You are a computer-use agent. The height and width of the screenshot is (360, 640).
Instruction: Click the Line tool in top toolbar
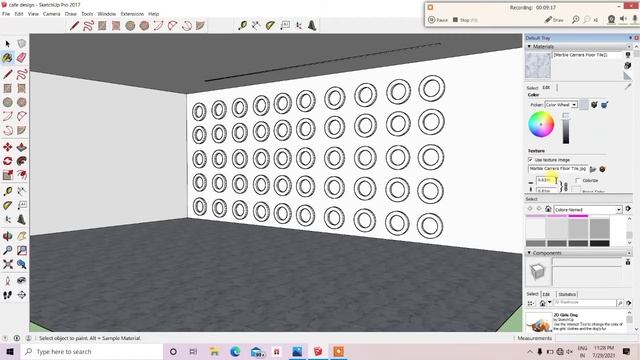click(x=74, y=26)
